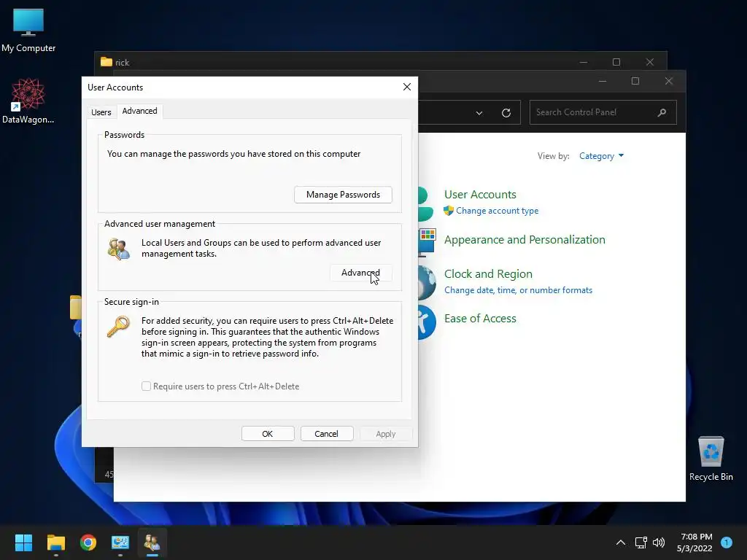This screenshot has width=747, height=560.
Task: Open the Recycle Bin icon
Action: click(x=711, y=459)
